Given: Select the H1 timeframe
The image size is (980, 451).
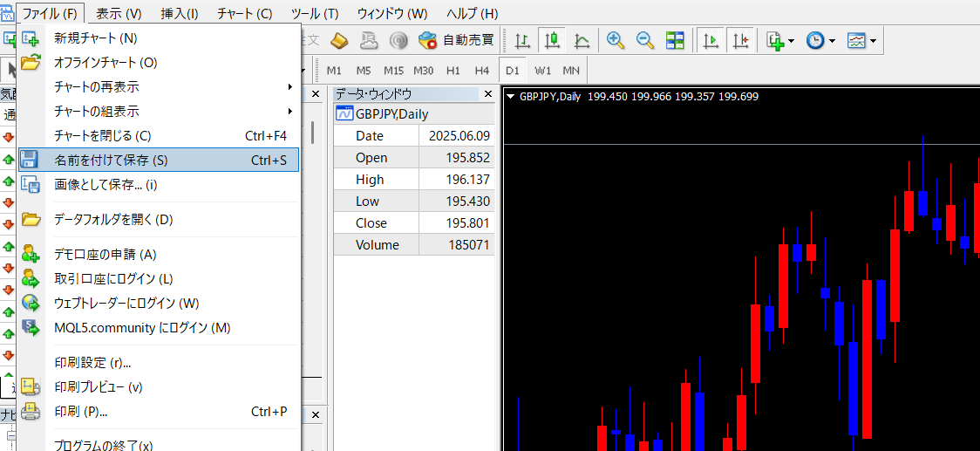Looking at the screenshot, I should [453, 71].
